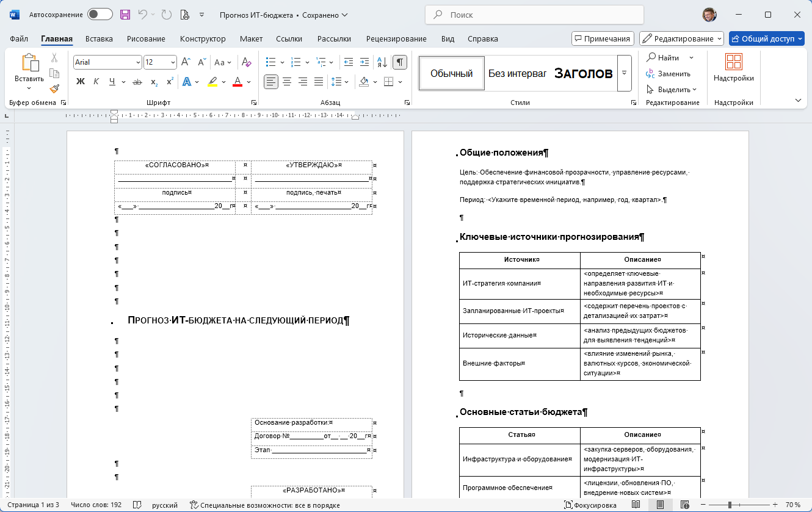Apply yellow text highlight color

coord(212,82)
